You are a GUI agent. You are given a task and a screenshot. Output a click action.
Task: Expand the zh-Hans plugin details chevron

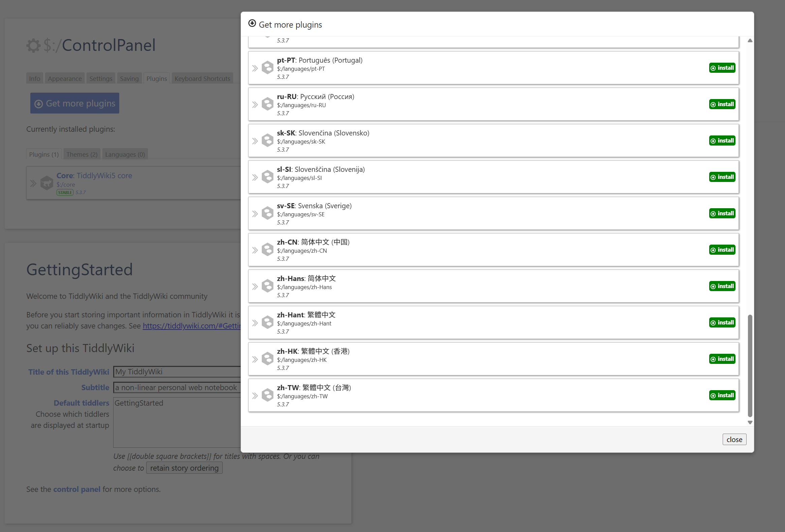(x=255, y=287)
